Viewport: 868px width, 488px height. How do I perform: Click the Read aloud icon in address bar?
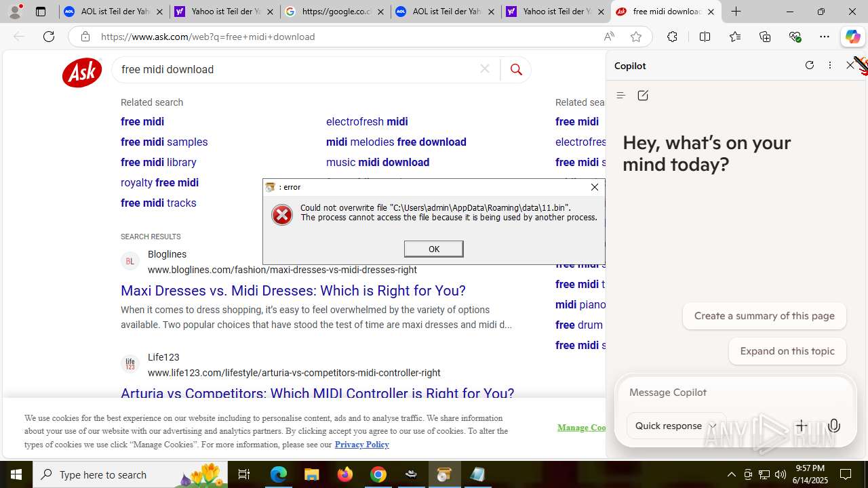click(609, 37)
